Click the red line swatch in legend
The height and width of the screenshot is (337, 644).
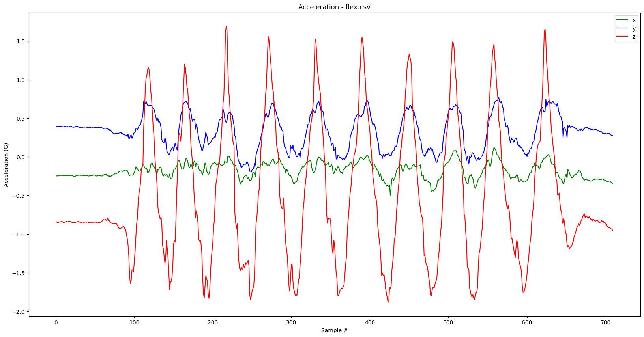coord(622,37)
